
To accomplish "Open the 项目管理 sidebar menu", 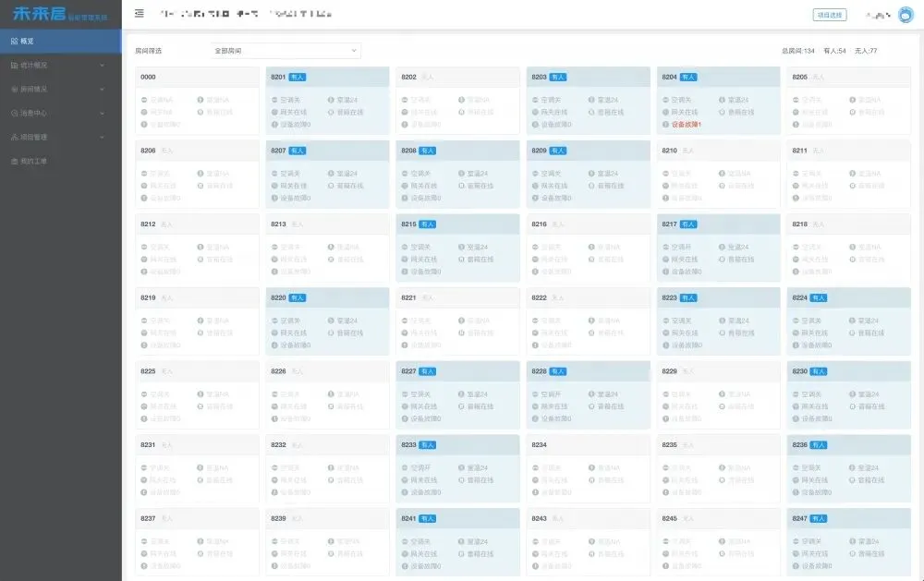I will point(60,138).
